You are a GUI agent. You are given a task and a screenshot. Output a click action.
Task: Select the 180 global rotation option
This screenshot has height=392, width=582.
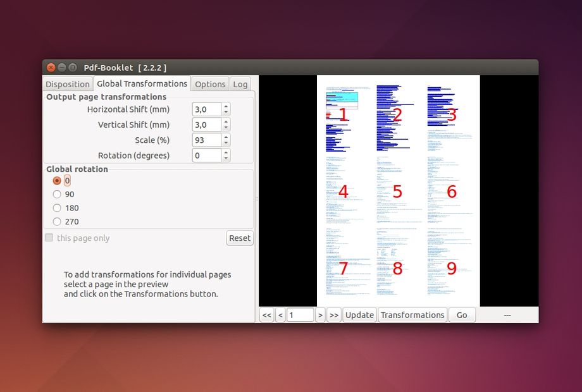(x=57, y=208)
